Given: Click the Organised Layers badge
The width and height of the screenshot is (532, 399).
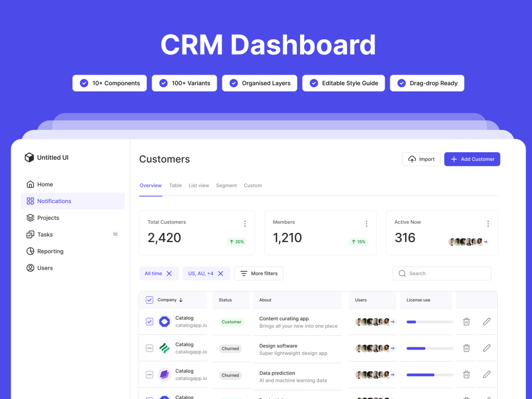Looking at the screenshot, I should point(260,83).
